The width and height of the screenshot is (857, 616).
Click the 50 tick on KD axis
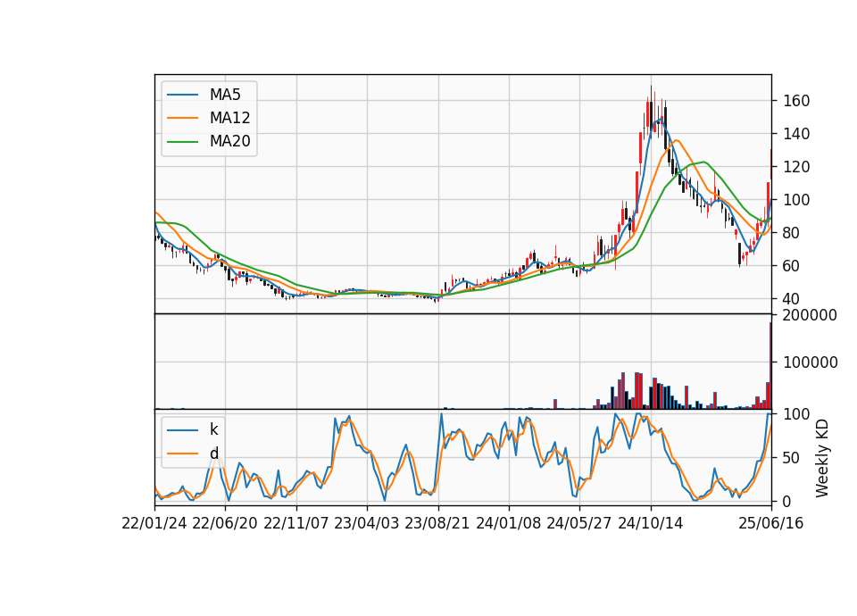792,458
